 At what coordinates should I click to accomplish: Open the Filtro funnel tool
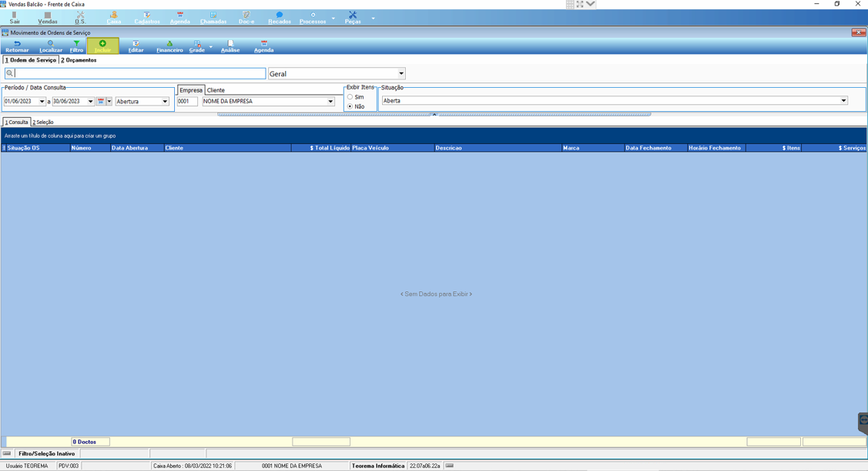coord(76,46)
